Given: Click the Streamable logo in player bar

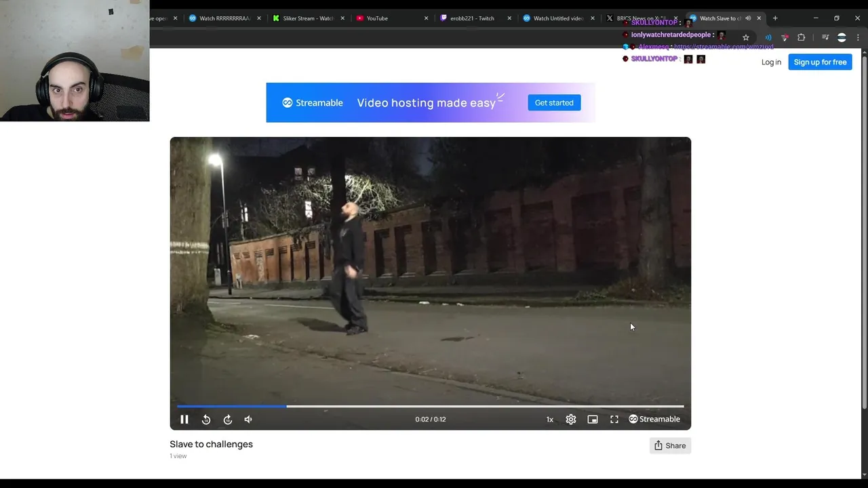Looking at the screenshot, I should pos(654,420).
